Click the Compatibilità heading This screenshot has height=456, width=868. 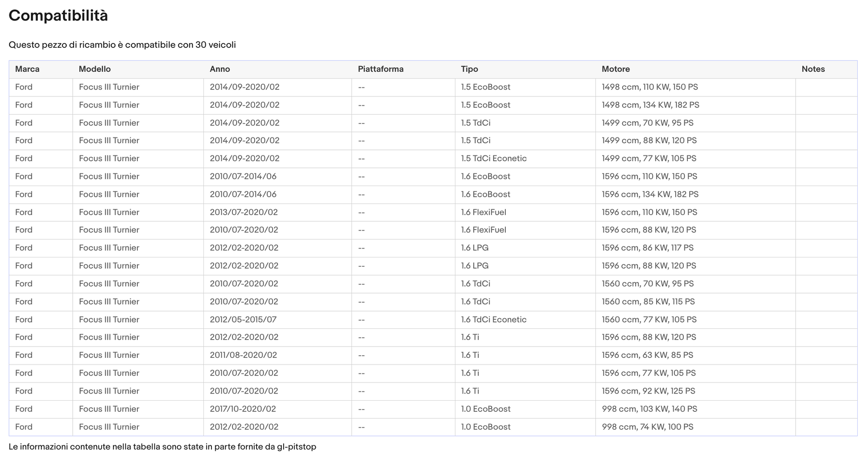coord(58,16)
